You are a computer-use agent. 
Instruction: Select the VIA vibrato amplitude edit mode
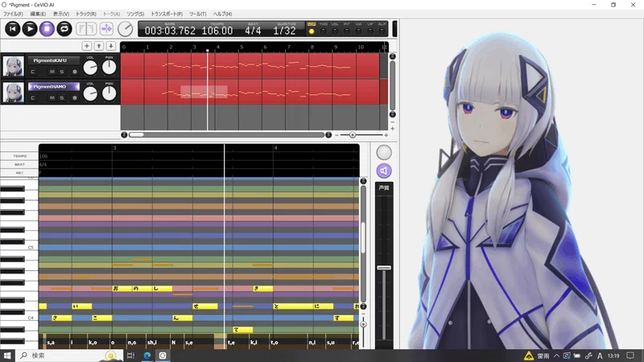[x=358, y=31]
